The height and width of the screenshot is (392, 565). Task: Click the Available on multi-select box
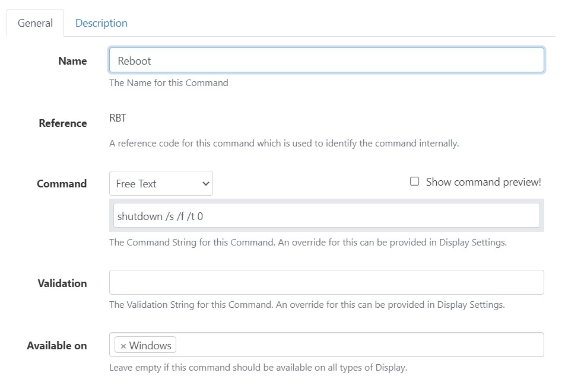point(356,345)
